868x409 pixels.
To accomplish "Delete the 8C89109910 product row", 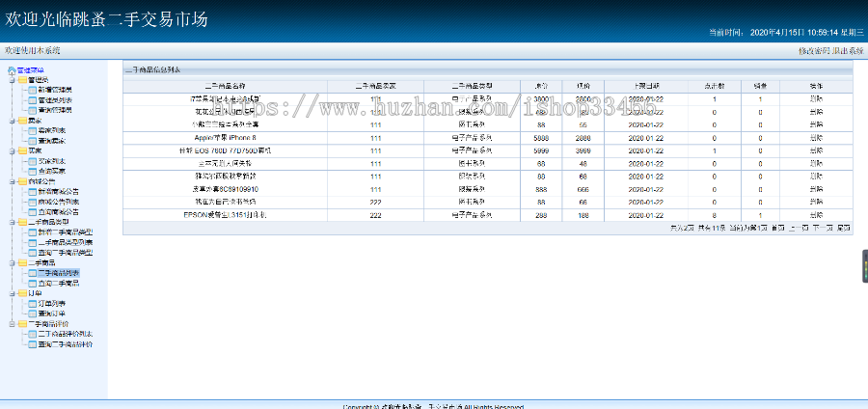I will click(x=815, y=189).
